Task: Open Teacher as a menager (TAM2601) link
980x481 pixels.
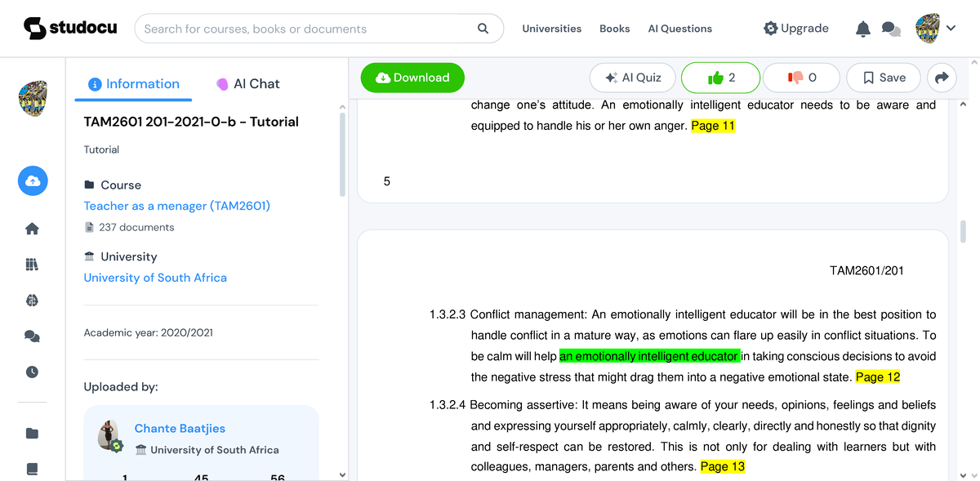Action: pos(176,206)
